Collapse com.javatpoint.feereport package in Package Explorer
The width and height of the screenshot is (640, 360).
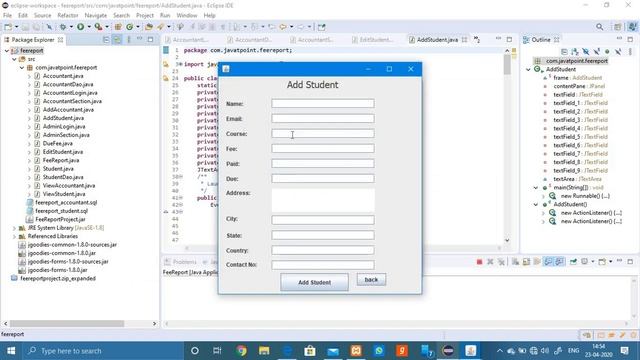tap(22, 68)
